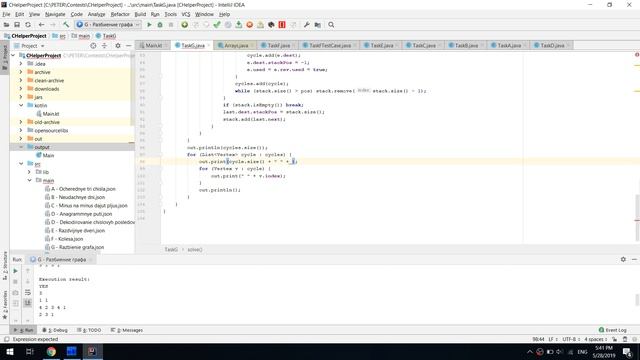Open Project panel gear settings
This screenshot has width=640, height=360.
(x=118, y=46)
